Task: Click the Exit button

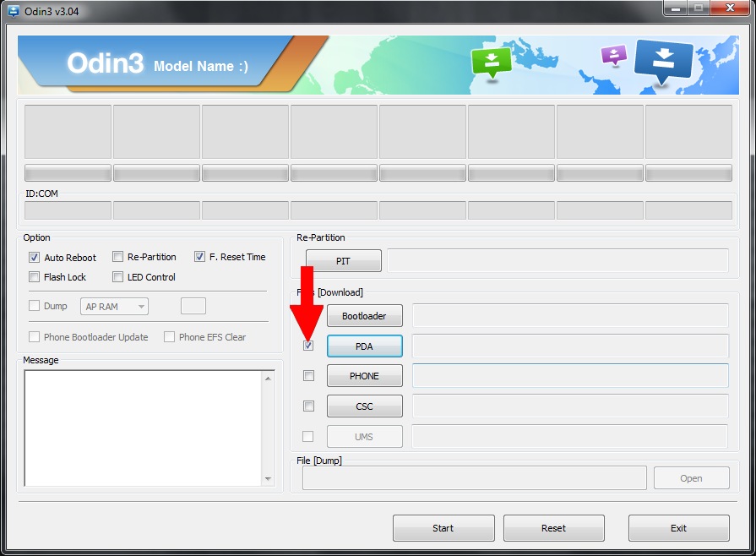Action: pyautogui.click(x=679, y=528)
